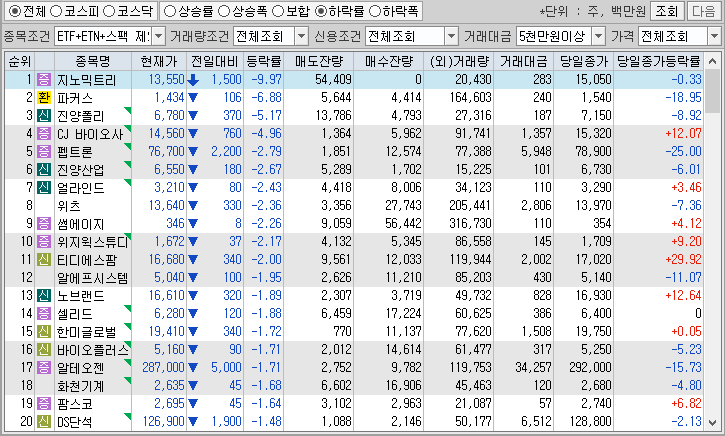This screenshot has width=725, height=436.
Task: Click the 증 badge for 썸에이지
Action: (44, 224)
